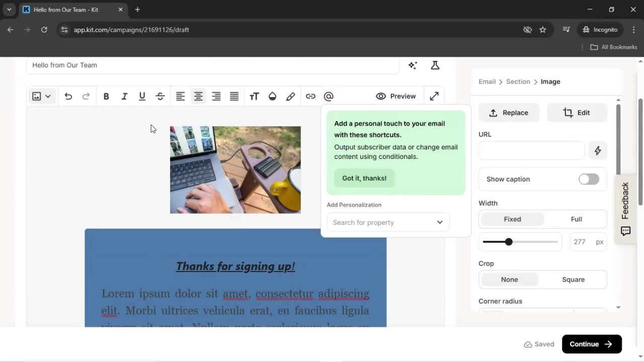The width and height of the screenshot is (644, 362).
Task: Open the Search for property dropdown
Action: pos(387,222)
